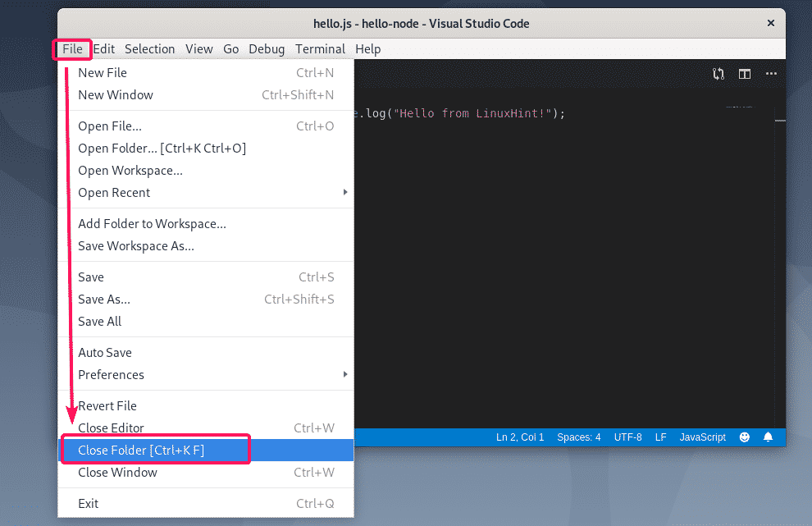
Task: Expand the Open Recent submenu
Action: [206, 193]
